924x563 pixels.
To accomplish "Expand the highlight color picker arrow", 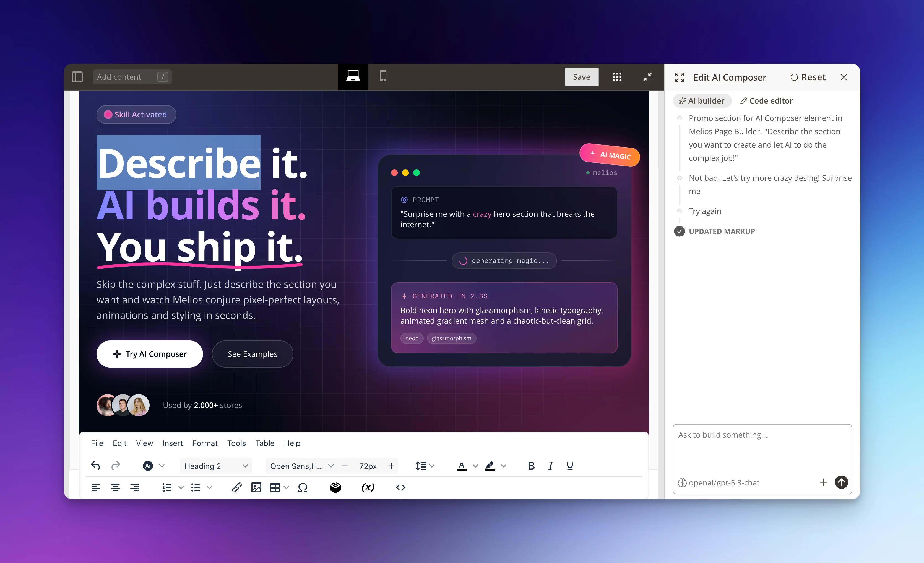I will [504, 466].
